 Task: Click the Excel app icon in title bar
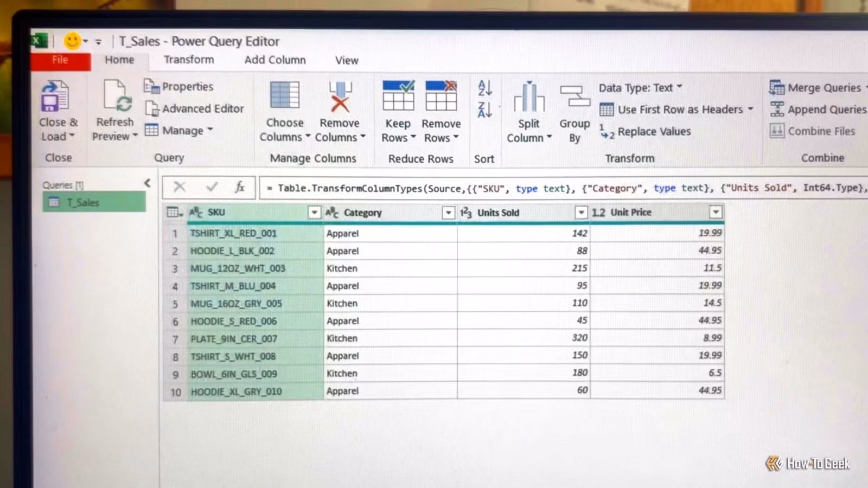[x=40, y=41]
